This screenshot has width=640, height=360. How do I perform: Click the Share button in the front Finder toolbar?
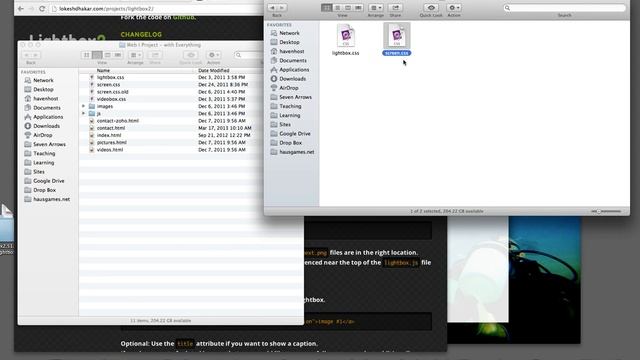point(395,8)
